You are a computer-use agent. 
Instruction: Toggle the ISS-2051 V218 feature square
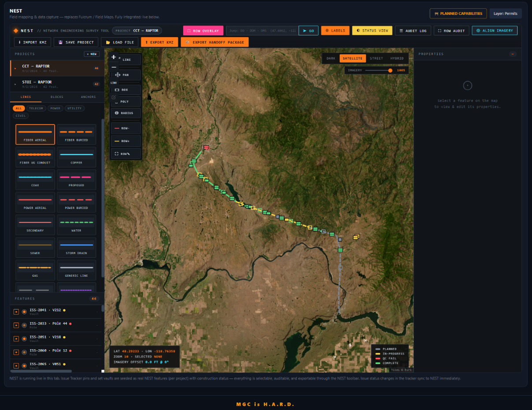(16, 339)
